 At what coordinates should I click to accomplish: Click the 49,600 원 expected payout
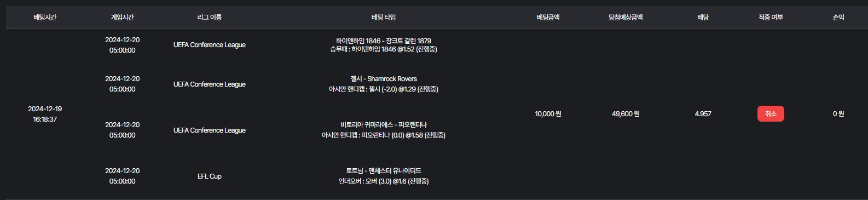(x=626, y=114)
